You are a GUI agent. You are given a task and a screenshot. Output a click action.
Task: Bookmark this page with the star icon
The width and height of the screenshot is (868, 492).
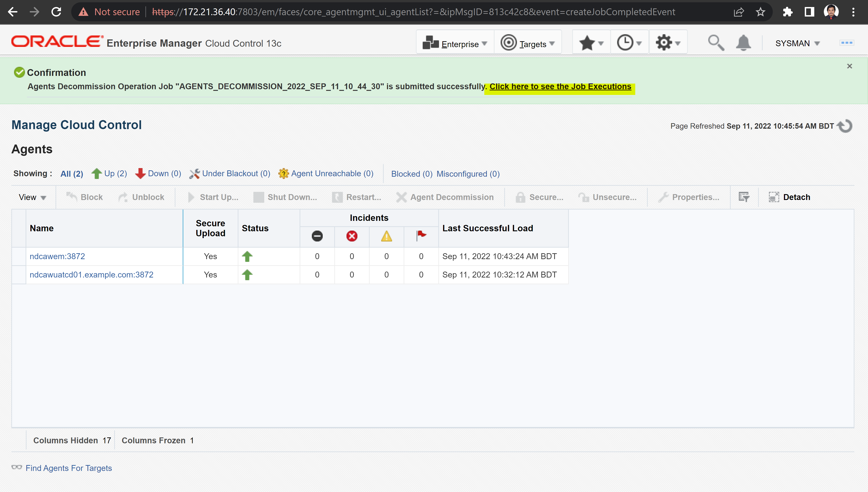pos(761,12)
